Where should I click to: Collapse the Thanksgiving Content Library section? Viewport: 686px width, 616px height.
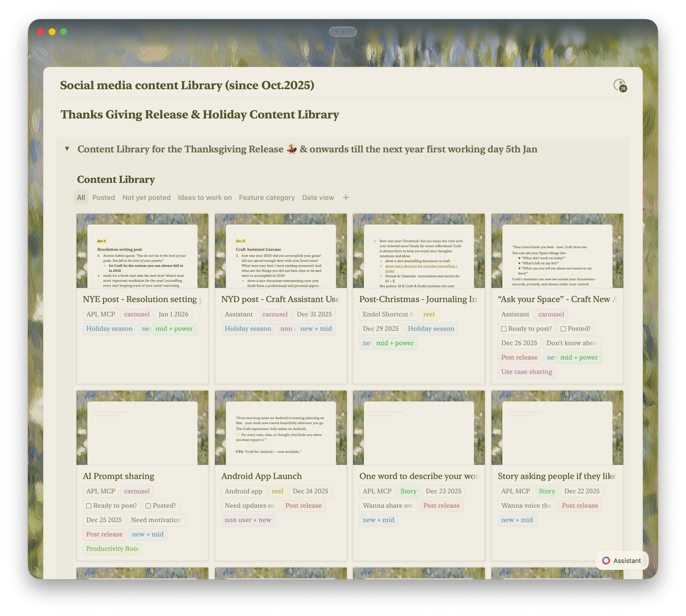coord(67,149)
